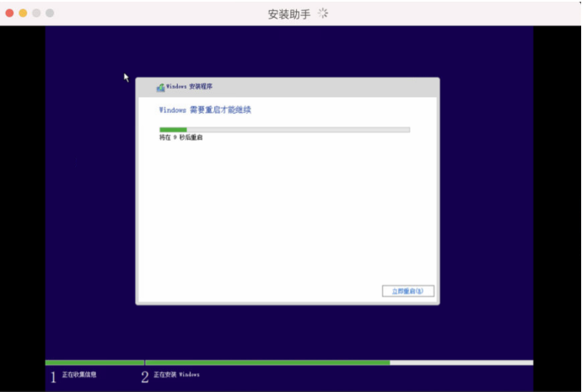The height and width of the screenshot is (392, 582).
Task: Click the 'Windows 需要重启才能继续' heading
Action: (205, 110)
